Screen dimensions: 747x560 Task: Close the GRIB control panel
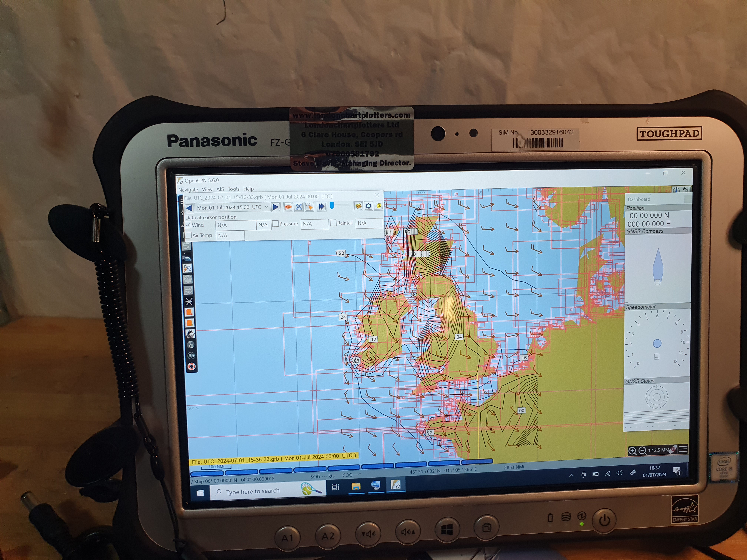click(377, 195)
